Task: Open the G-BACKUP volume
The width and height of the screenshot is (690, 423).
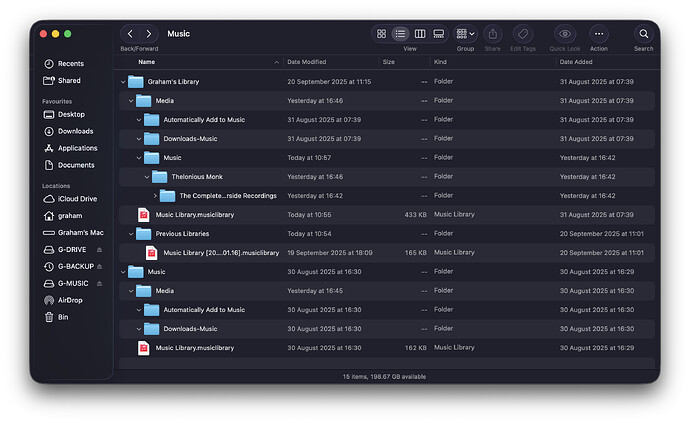Action: tap(69, 266)
